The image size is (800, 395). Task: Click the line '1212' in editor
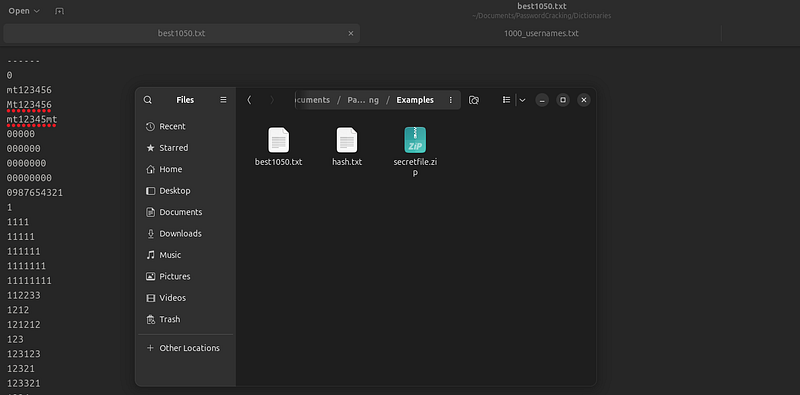(18, 310)
